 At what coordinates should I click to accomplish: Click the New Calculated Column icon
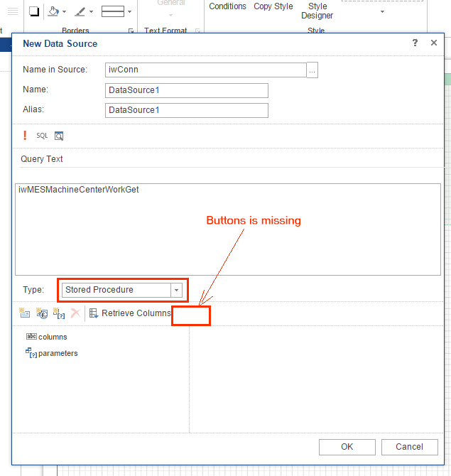(42, 313)
